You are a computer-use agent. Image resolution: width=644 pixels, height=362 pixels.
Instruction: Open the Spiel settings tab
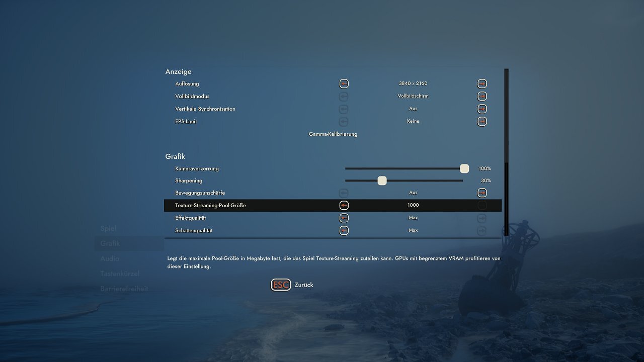pos(108,228)
